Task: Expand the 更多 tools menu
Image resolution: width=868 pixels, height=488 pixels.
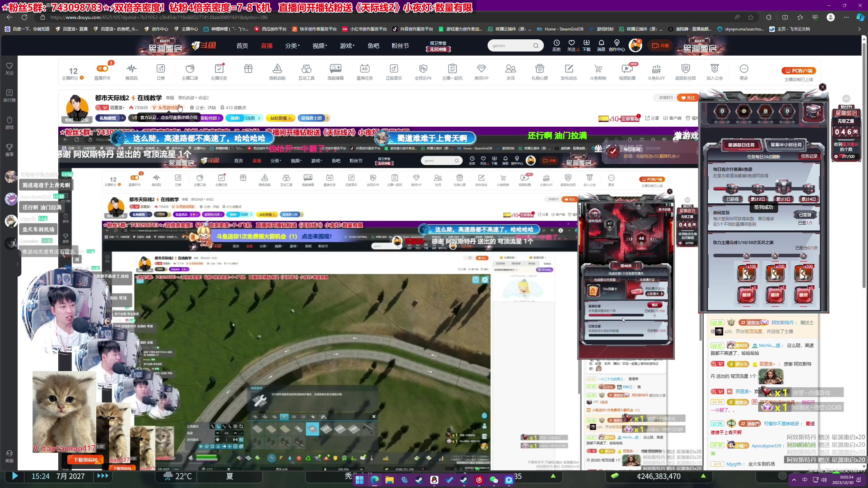Action: click(744, 72)
